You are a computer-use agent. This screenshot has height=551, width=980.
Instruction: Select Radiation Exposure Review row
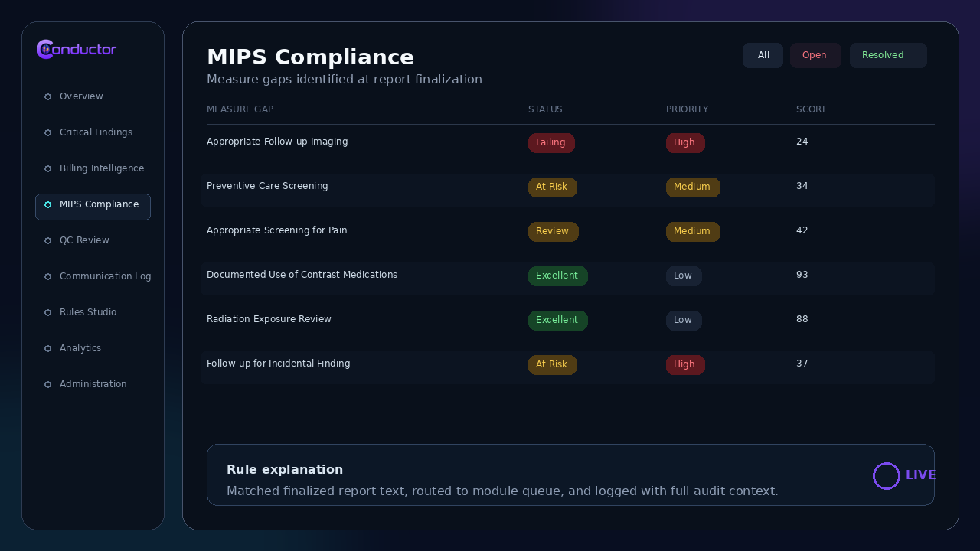[567, 323]
